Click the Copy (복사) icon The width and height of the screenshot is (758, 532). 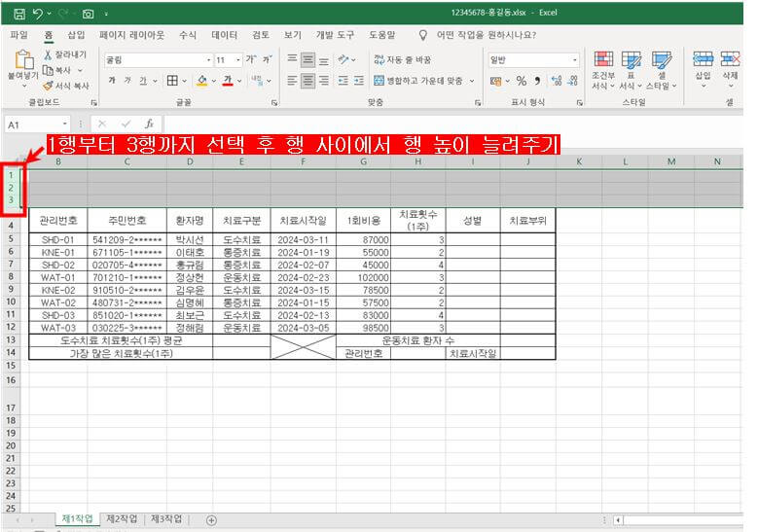click(48, 71)
